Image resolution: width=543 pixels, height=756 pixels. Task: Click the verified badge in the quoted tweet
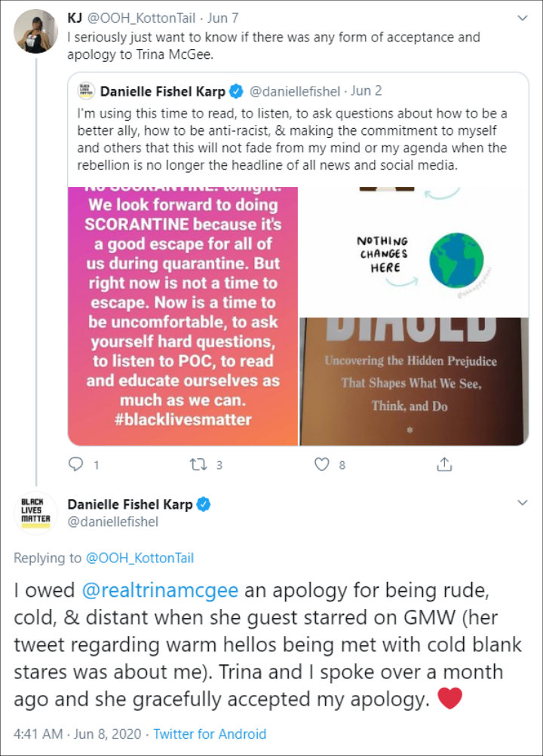(236, 90)
